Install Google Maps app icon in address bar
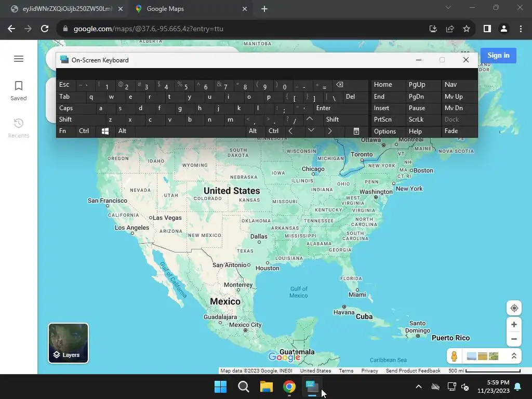 [433, 29]
